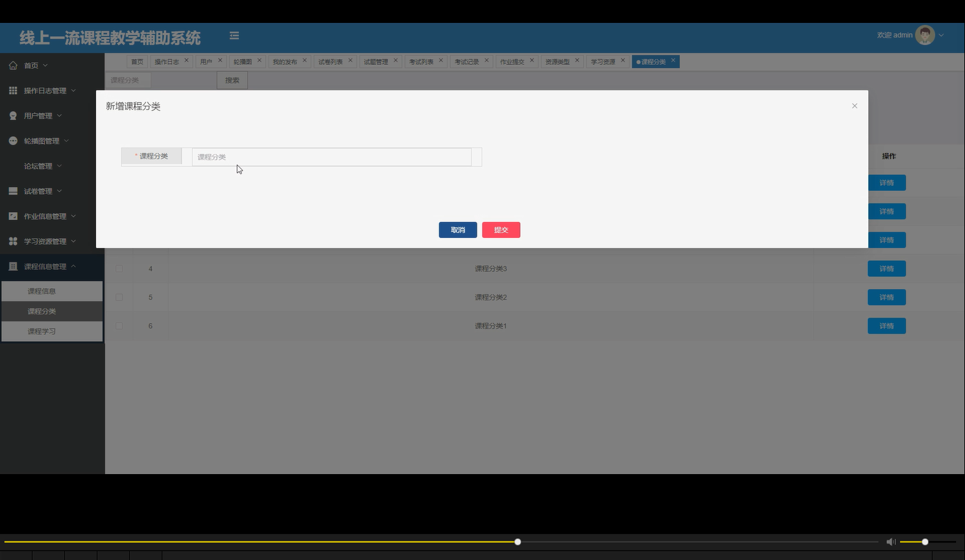Close the 轮播图 tab with its X
This screenshot has height=560, width=965.
pyautogui.click(x=260, y=60)
